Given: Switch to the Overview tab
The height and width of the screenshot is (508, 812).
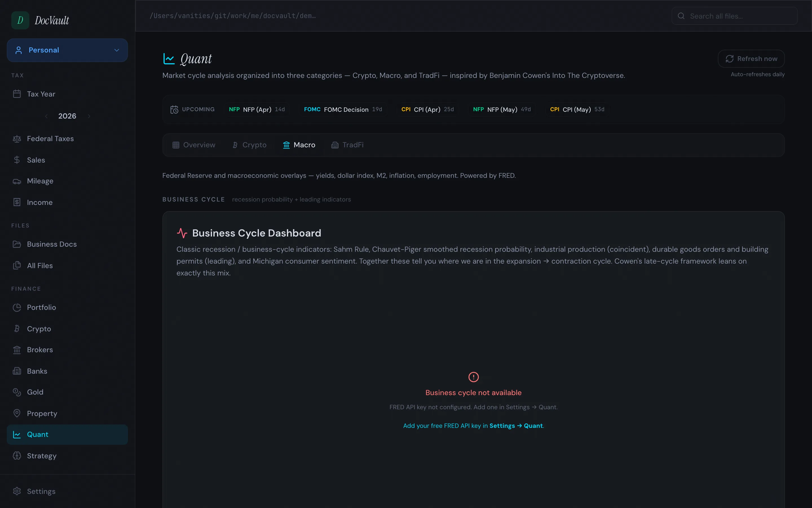Looking at the screenshot, I should coord(194,145).
